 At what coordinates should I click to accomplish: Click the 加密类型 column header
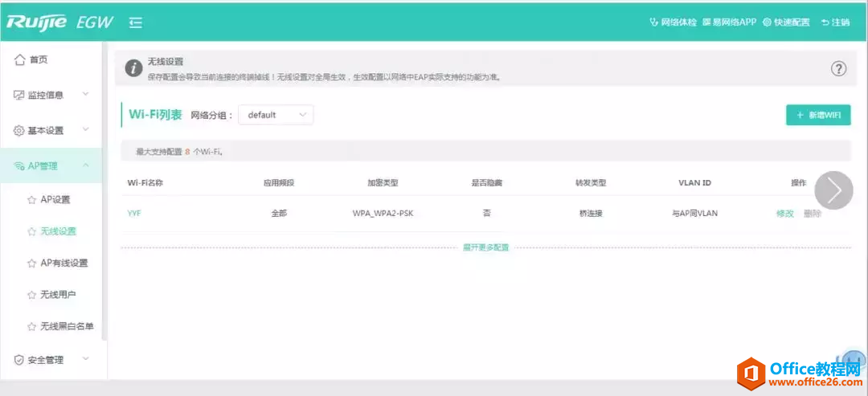click(383, 182)
